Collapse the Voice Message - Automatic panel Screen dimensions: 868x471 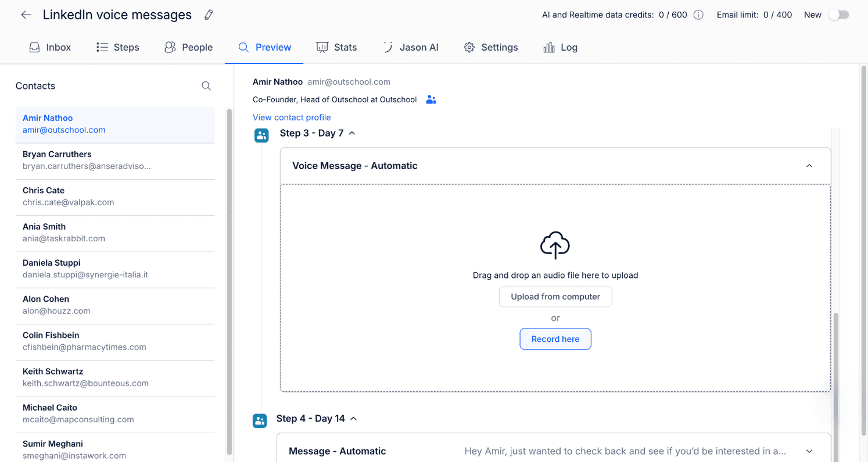coord(809,166)
